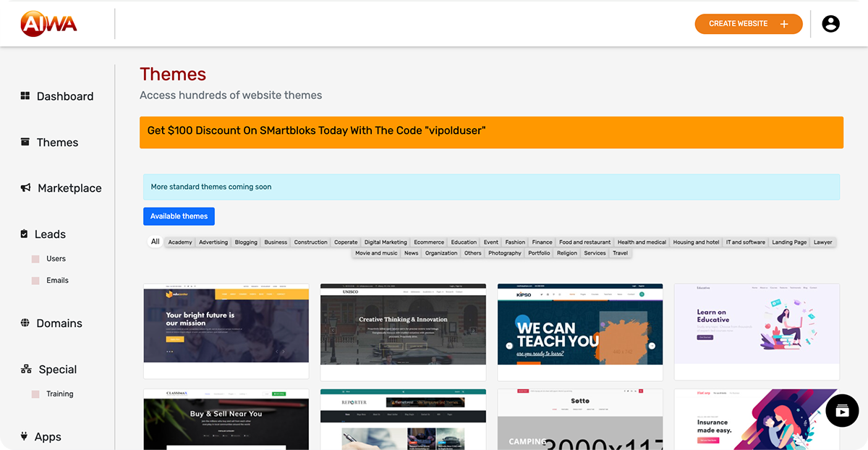Open the user account profile icon

[x=830, y=24]
